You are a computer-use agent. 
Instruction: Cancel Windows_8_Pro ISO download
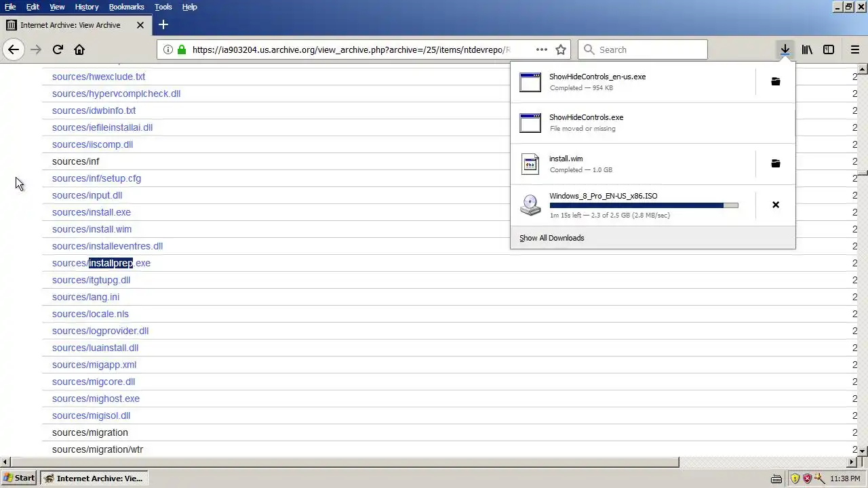[776, 205]
